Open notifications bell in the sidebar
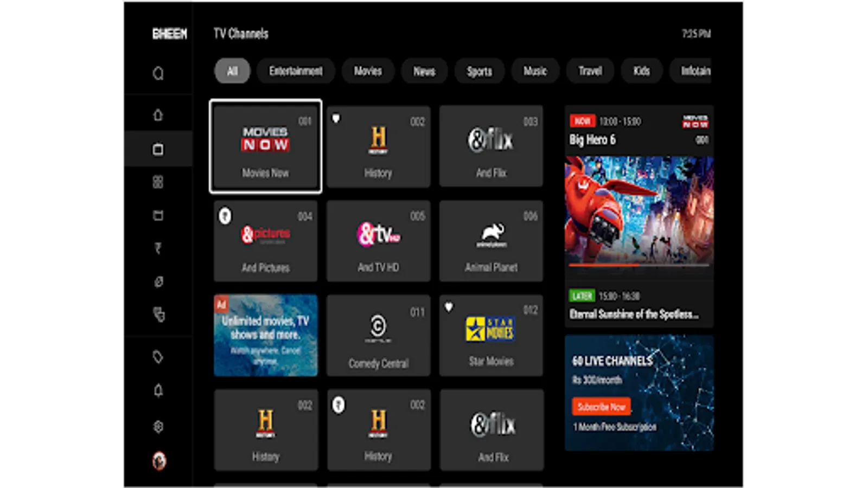 (x=158, y=390)
